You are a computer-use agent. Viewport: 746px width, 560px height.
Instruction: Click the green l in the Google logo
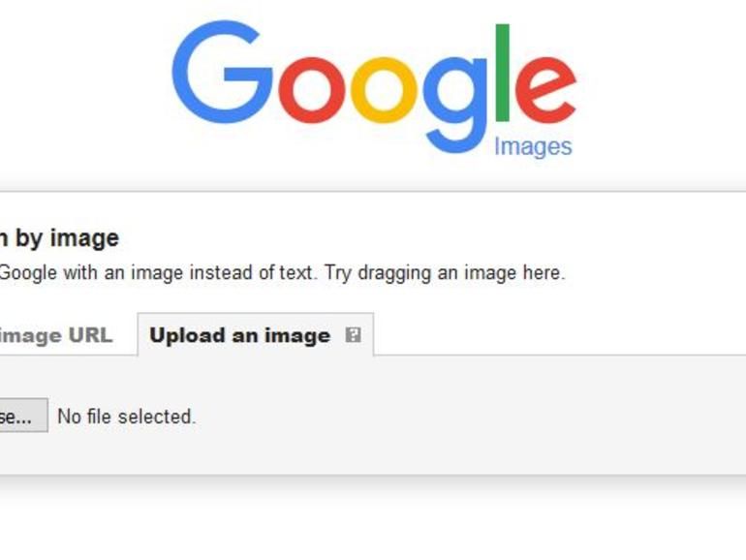point(502,74)
